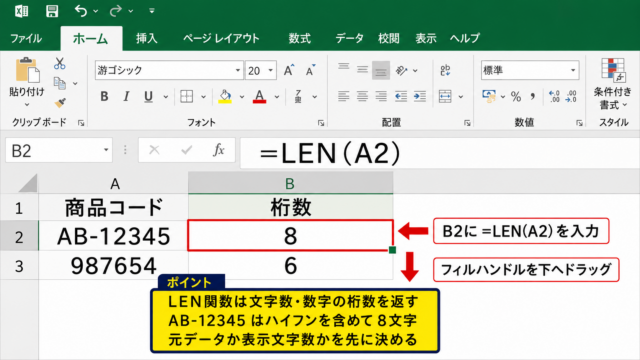Open the ヘルプ tab
Viewport: 640px width, 360px height.
(x=464, y=39)
